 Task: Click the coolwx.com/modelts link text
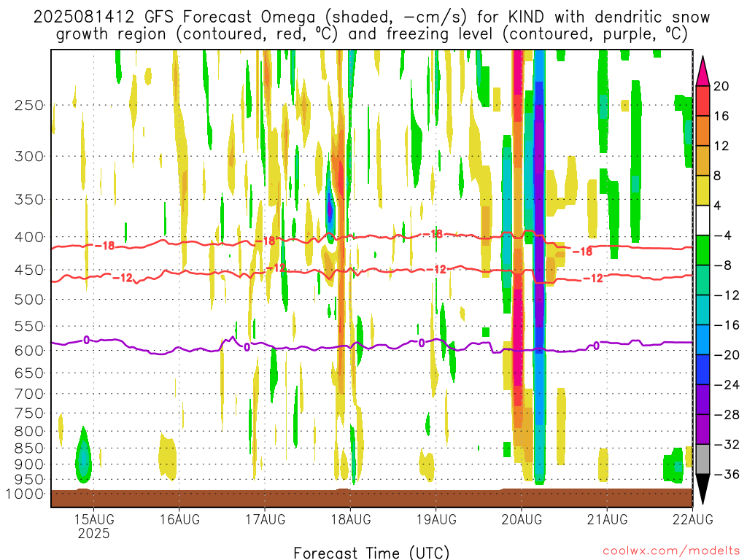coord(671,551)
